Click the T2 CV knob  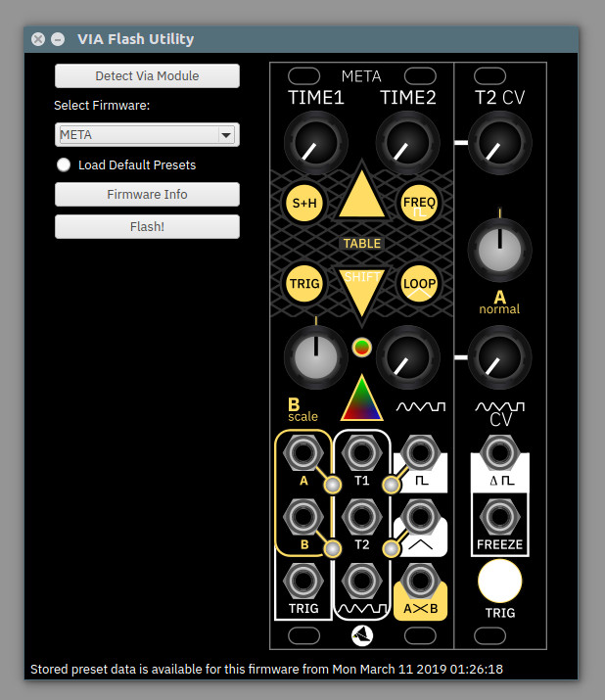pos(499,143)
